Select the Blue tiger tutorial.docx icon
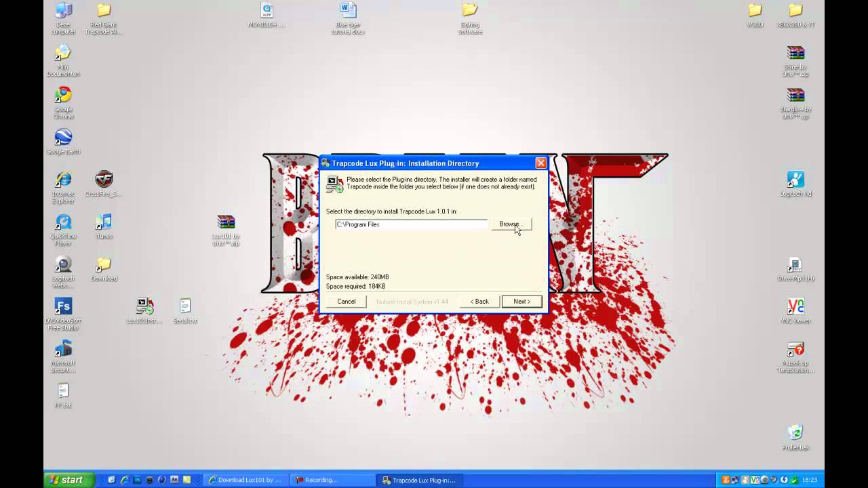Screen dimensions: 868x488 (x=348, y=18)
